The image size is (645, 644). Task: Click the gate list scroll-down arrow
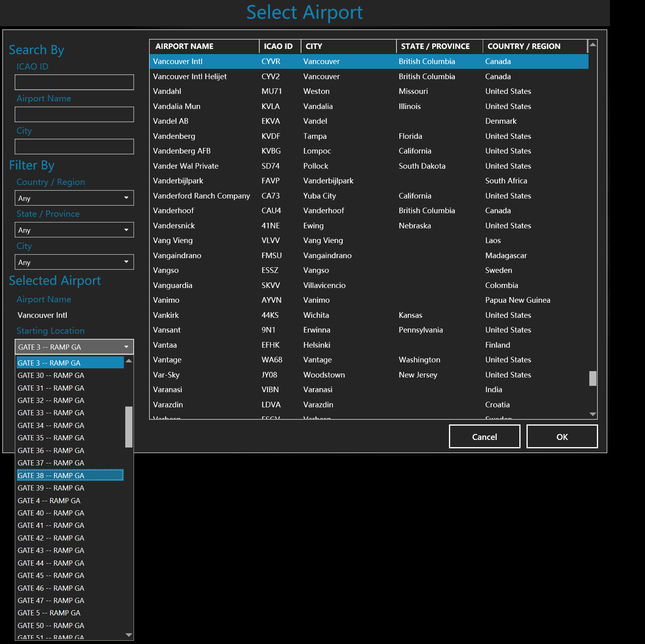128,635
